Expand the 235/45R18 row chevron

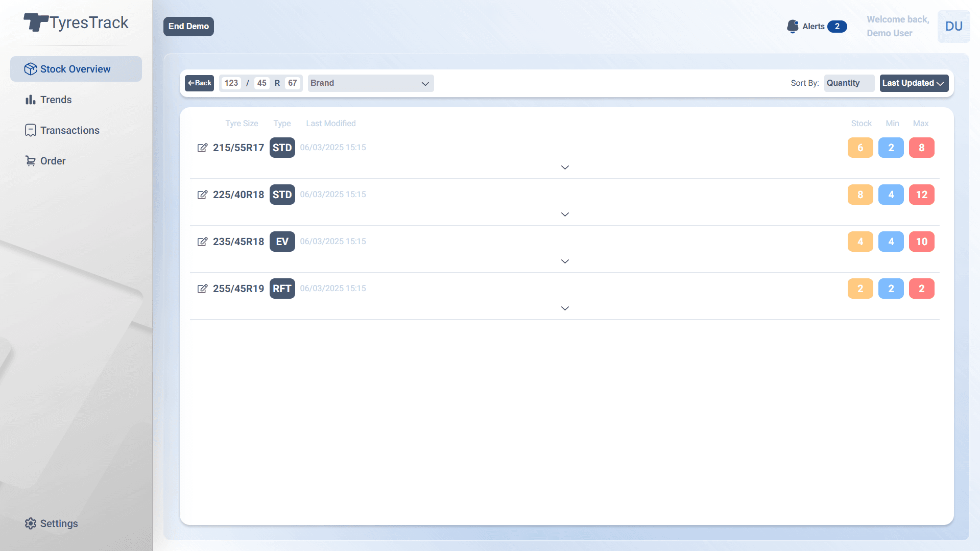pyautogui.click(x=565, y=261)
